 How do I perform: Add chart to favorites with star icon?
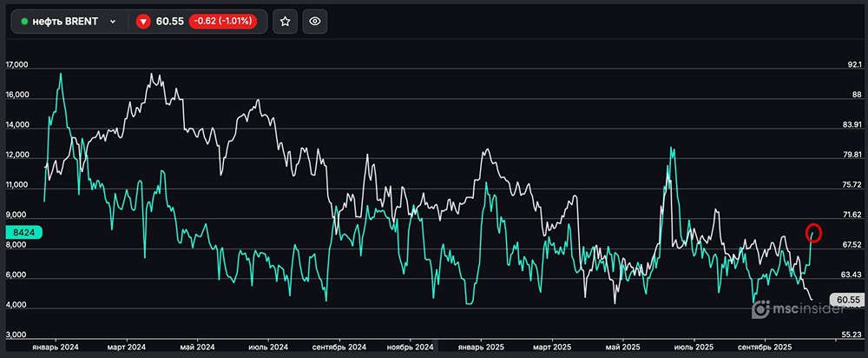pyautogui.click(x=285, y=23)
